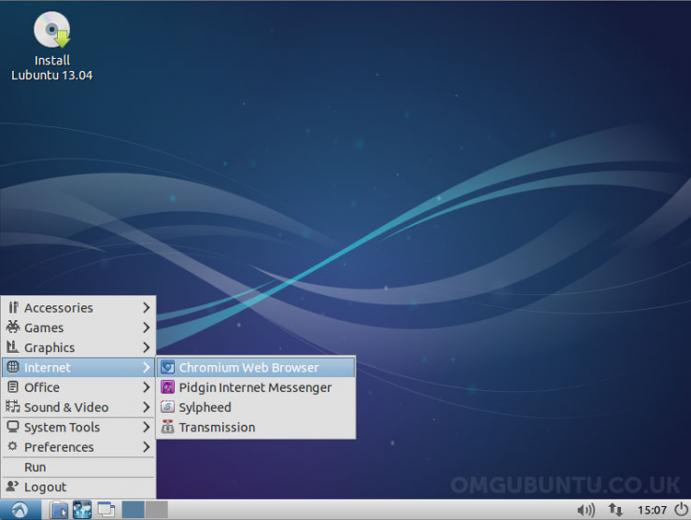The image size is (691, 520).
Task: Open Pidgin Internet Messenger
Action: 256,387
